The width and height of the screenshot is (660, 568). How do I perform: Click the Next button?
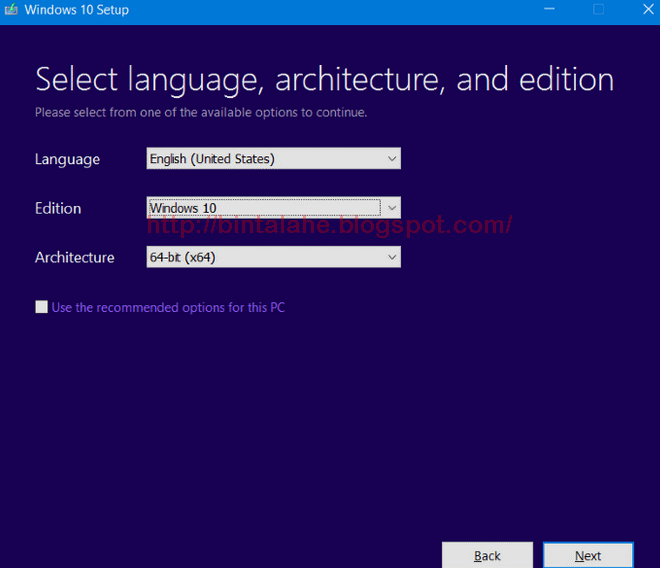click(x=588, y=555)
